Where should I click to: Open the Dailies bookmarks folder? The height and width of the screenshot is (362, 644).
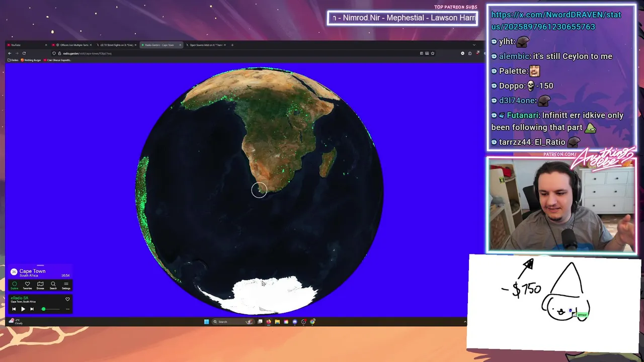click(13, 60)
